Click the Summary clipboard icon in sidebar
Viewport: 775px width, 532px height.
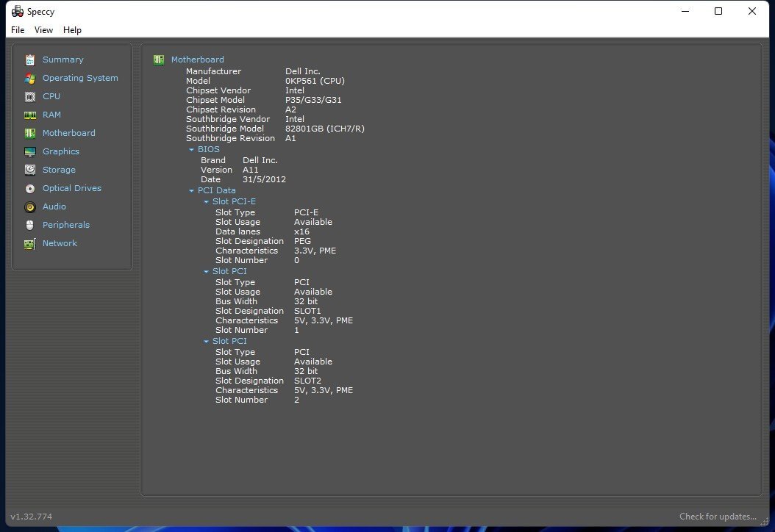tap(30, 60)
